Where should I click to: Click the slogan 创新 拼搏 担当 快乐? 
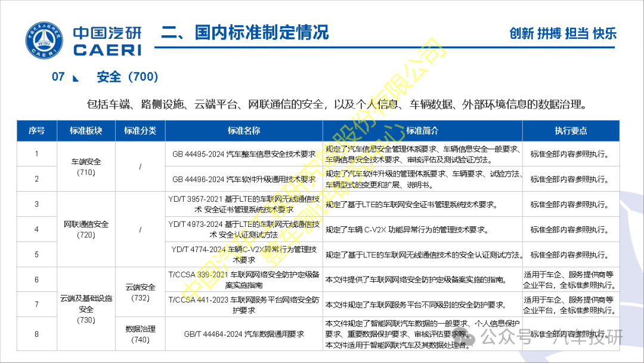563,33
